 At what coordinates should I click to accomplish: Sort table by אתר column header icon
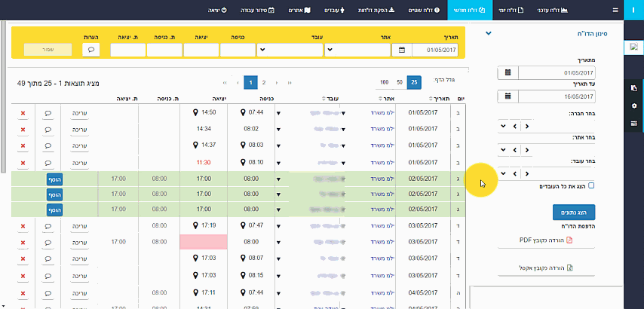(380, 98)
